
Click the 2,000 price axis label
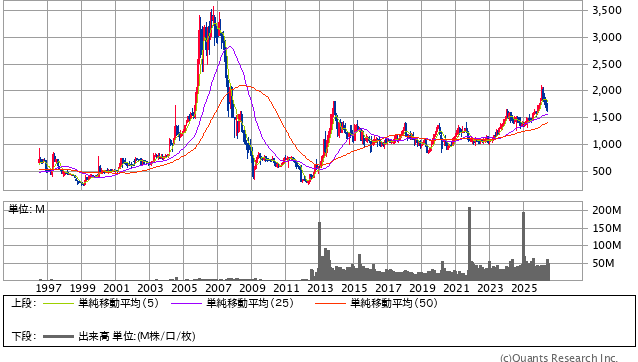(607, 91)
